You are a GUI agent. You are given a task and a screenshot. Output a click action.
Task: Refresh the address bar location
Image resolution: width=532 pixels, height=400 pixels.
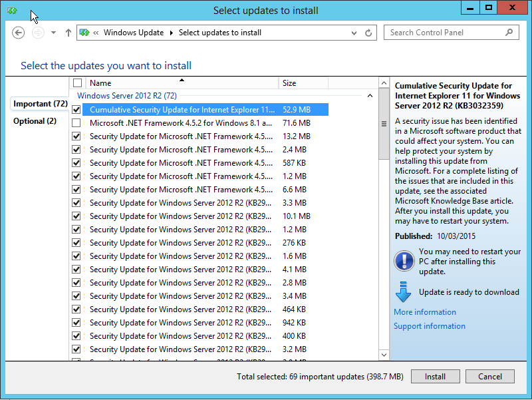pos(368,33)
